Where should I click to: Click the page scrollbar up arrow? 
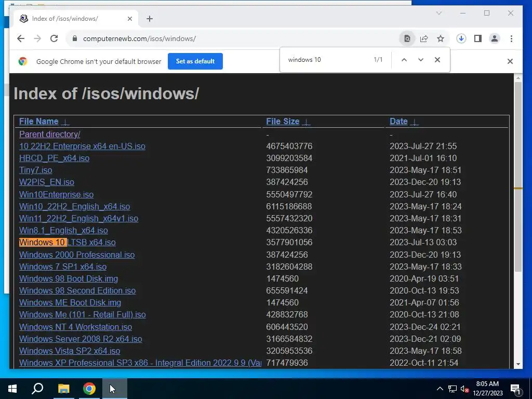(x=518, y=78)
